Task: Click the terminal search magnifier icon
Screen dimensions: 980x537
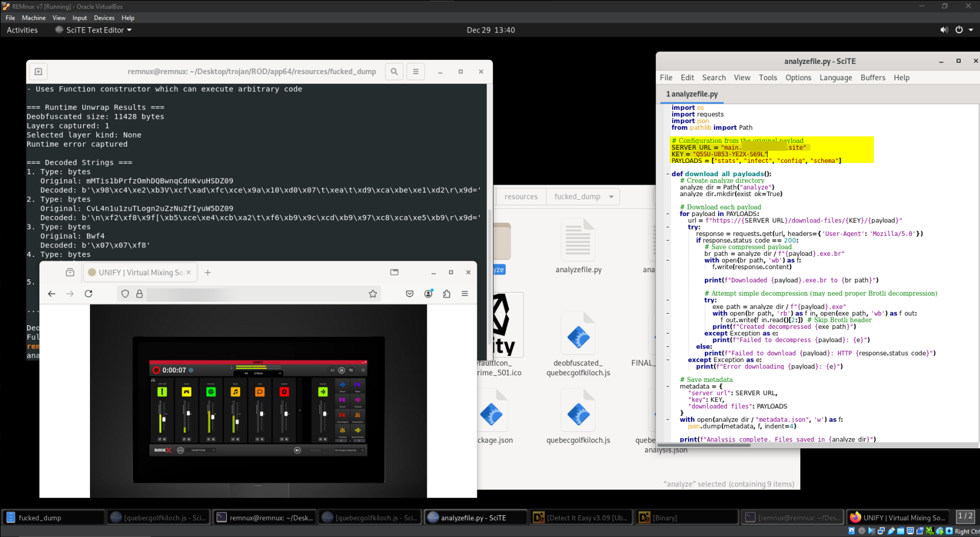Action: coord(394,72)
